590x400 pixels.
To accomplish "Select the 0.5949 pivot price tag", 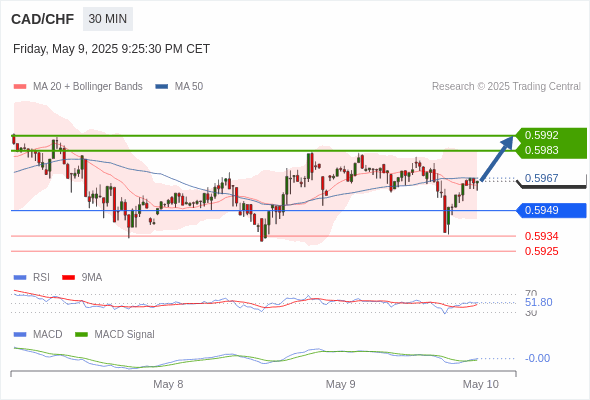I will [x=551, y=210].
